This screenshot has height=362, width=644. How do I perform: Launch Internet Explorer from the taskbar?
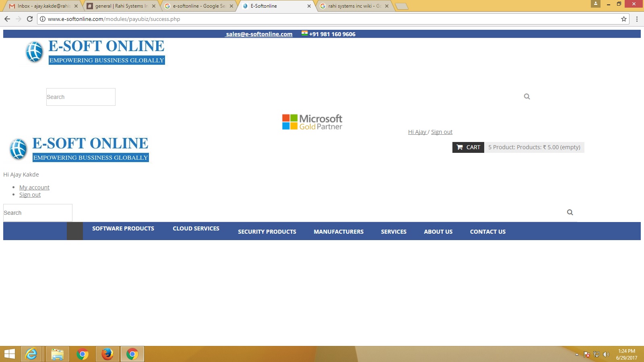31,354
